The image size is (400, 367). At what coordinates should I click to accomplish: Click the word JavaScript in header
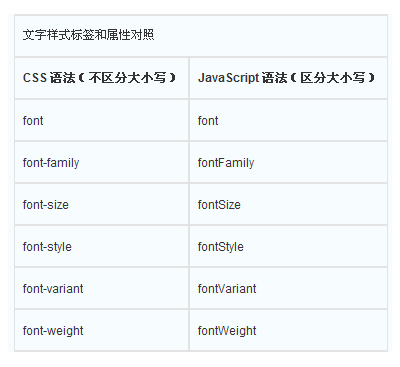[228, 78]
